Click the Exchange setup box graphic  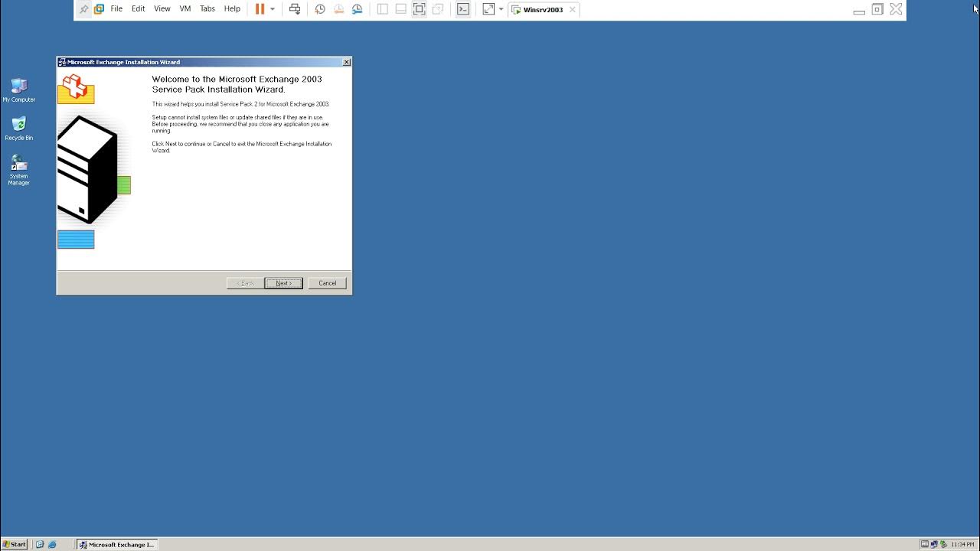pos(76,89)
